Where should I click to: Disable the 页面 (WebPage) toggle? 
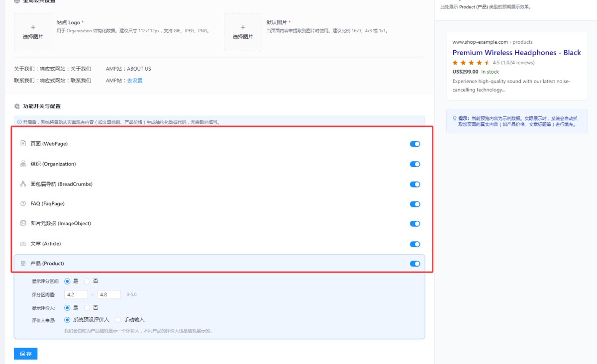[414, 144]
